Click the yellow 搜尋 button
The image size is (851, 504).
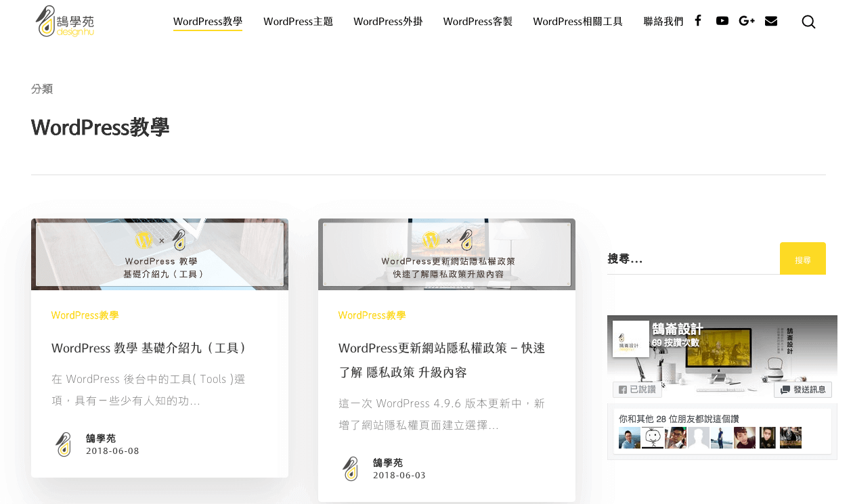coord(803,258)
